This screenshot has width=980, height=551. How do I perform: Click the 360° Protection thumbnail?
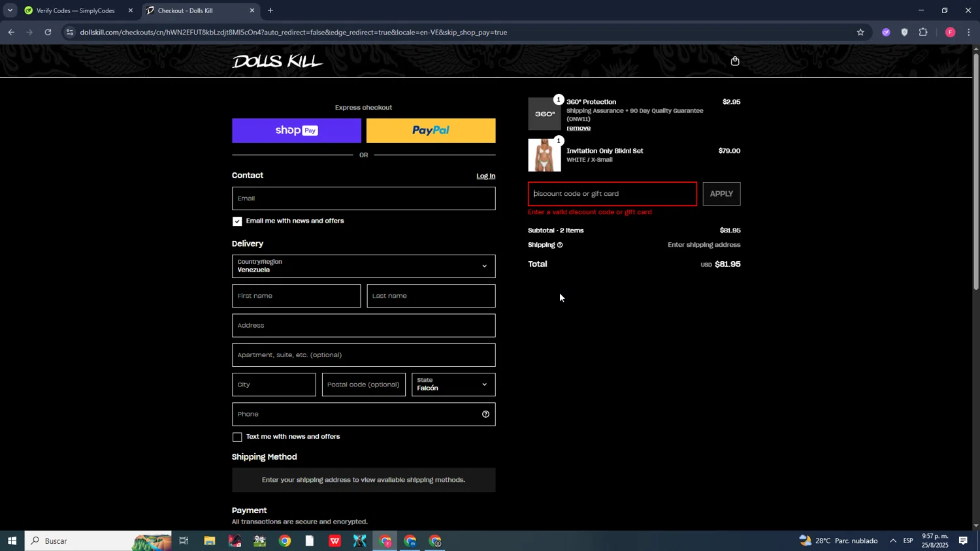point(544,114)
